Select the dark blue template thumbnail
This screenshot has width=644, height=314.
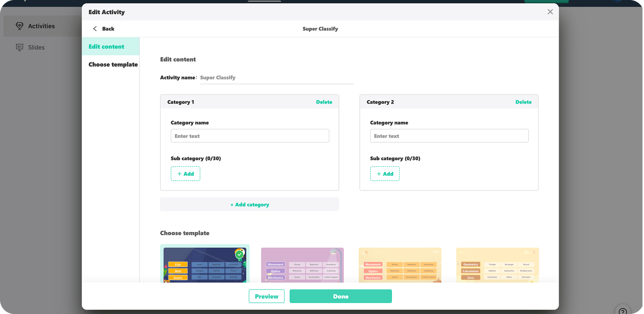pyautogui.click(x=204, y=265)
